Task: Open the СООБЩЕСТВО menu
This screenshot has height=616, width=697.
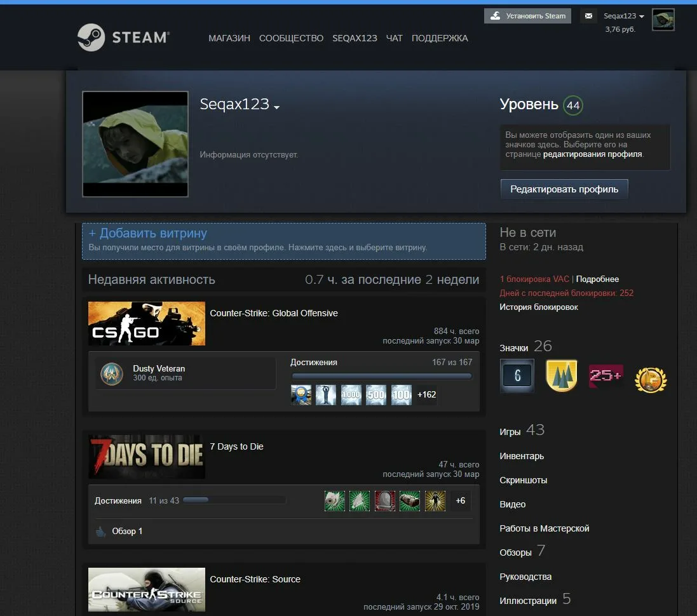Action: coord(291,38)
